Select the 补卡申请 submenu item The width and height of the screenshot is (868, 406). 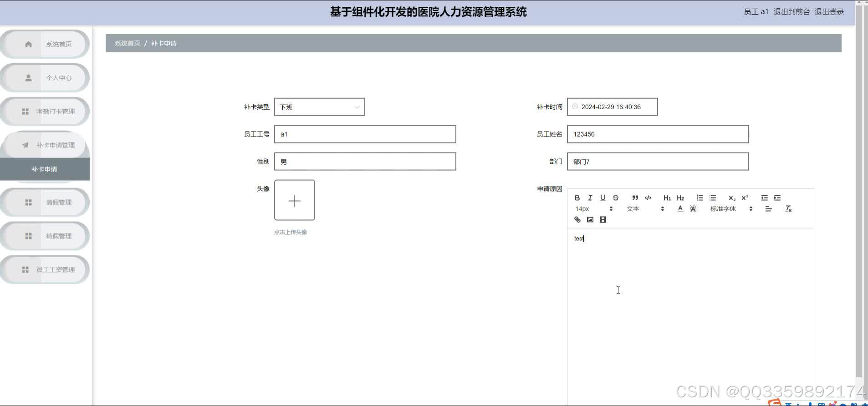[45, 169]
